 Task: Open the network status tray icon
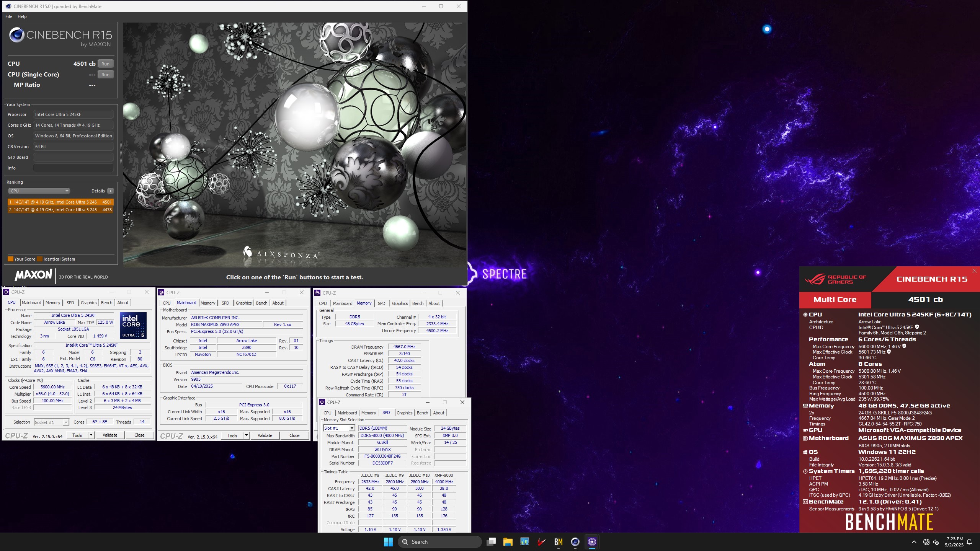click(x=926, y=542)
